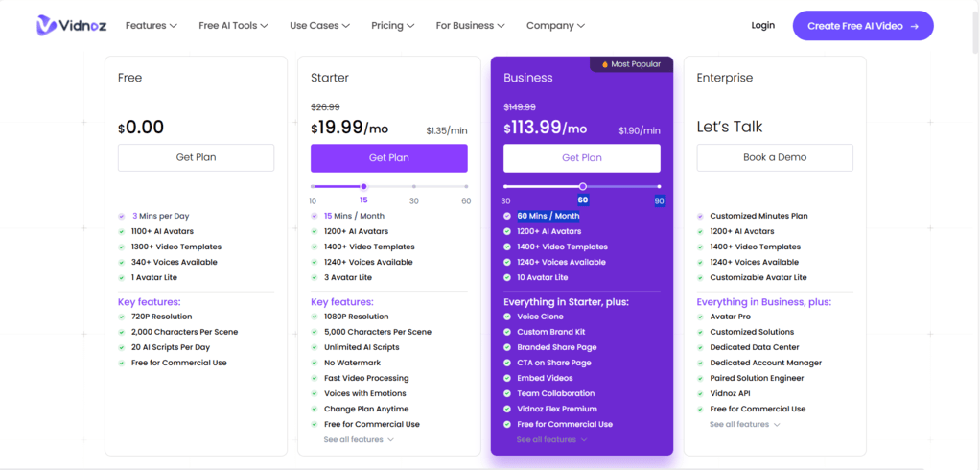Screen dimensions: 980x470
Task: Click 2,000 Characters Per Scene text
Action: coord(184,333)
